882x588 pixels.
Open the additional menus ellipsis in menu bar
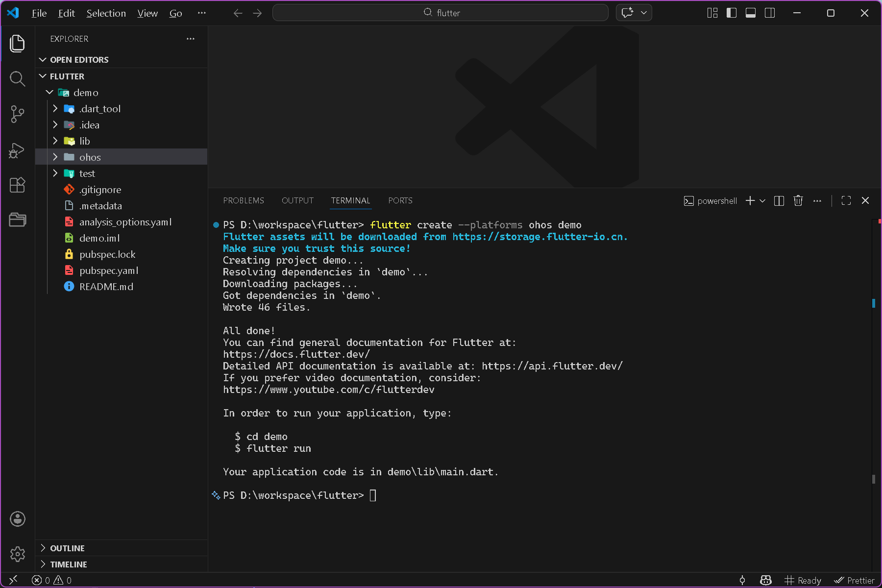tap(202, 13)
